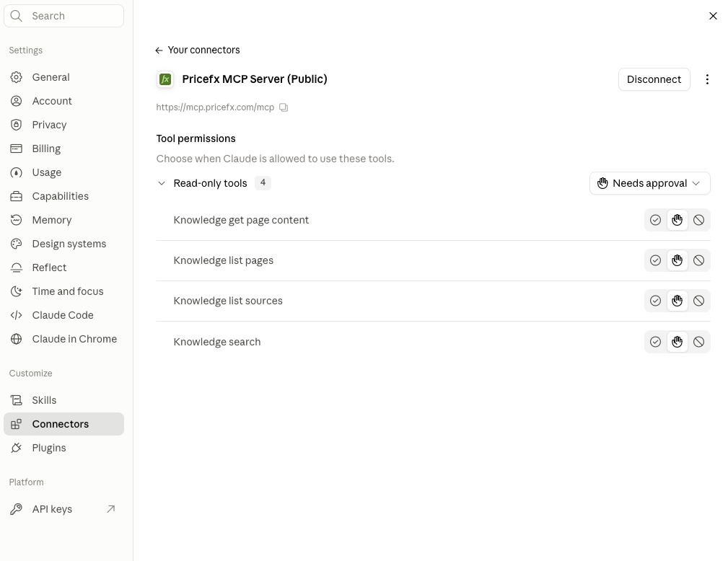Block the Knowledge search tool

point(698,342)
